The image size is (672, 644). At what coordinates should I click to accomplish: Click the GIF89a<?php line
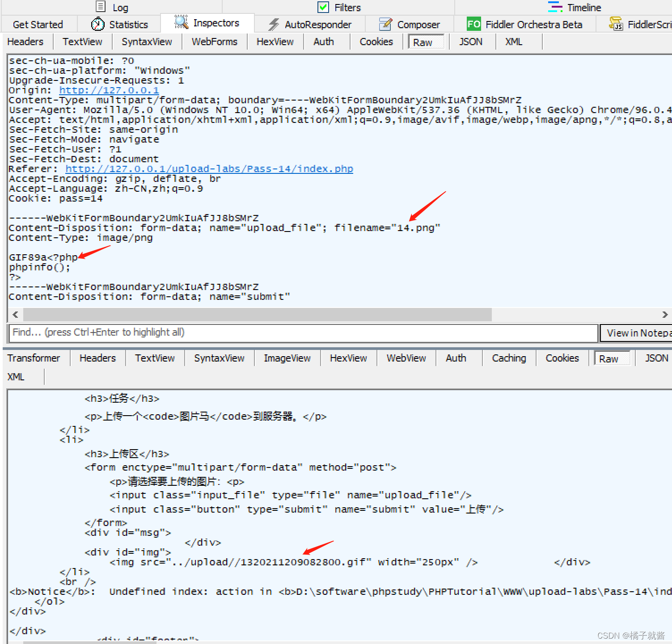[x=43, y=257]
